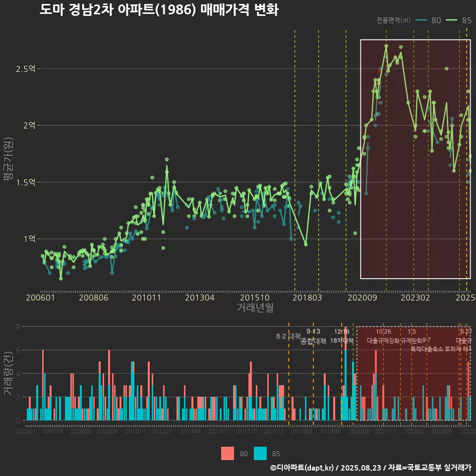This screenshot has width=476, height=476.
Task: Click the 201906 volume-chart x-axis label
Action: 330,431
